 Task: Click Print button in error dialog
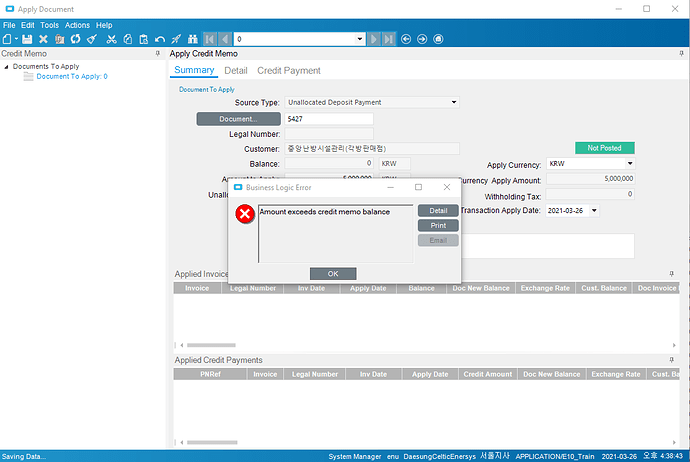coord(438,225)
